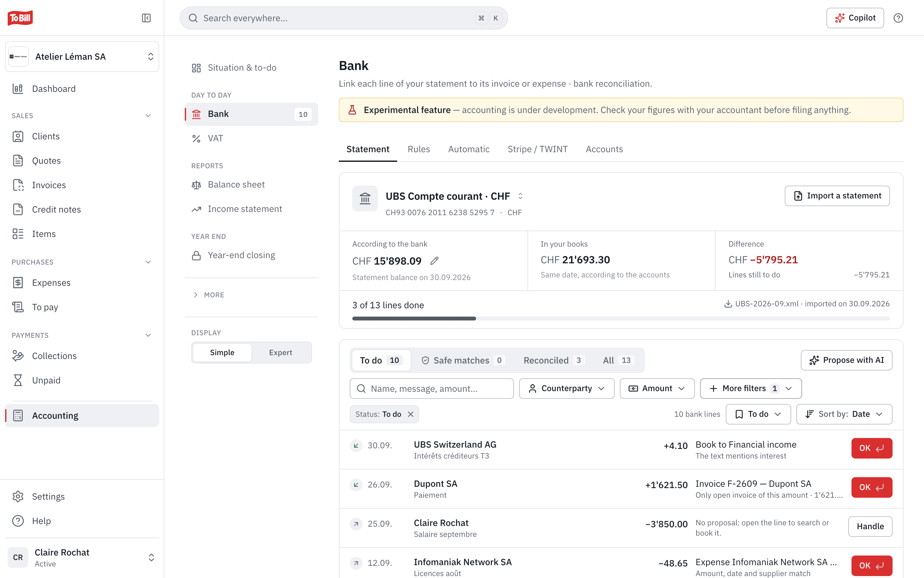This screenshot has height=578, width=924.
Task: Open Clients in the sidebar
Action: click(x=82, y=136)
